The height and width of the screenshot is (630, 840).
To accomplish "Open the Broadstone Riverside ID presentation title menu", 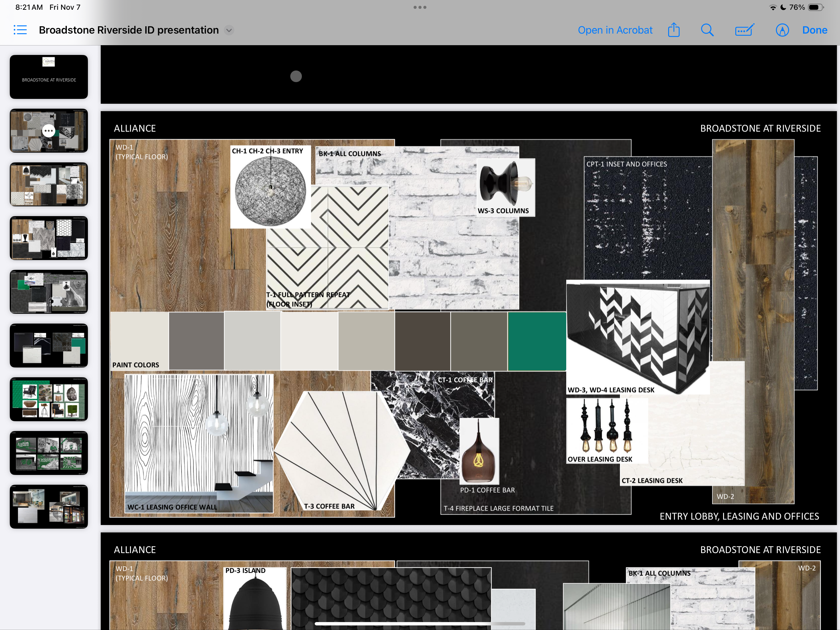I will tap(129, 30).
